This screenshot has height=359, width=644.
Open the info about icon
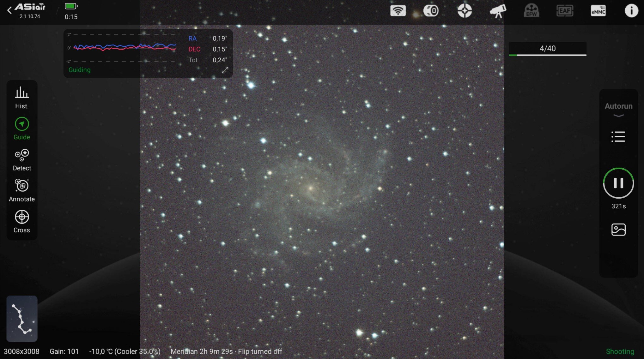pyautogui.click(x=631, y=11)
